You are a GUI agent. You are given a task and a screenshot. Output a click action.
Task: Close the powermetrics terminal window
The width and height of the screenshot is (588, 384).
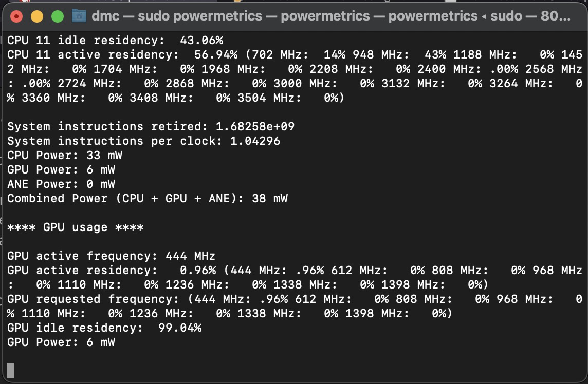tap(16, 16)
